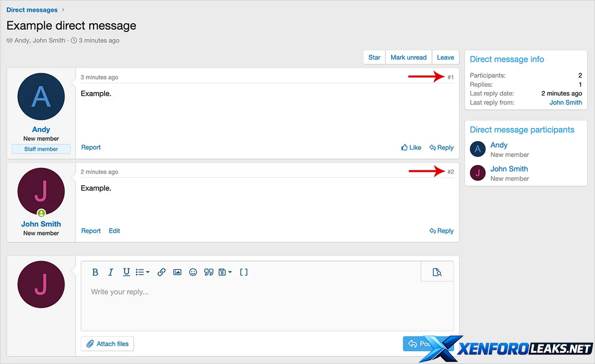Toggle BB code mode with the brackets icon
Viewport: 595px width, 364px height.
click(243, 272)
